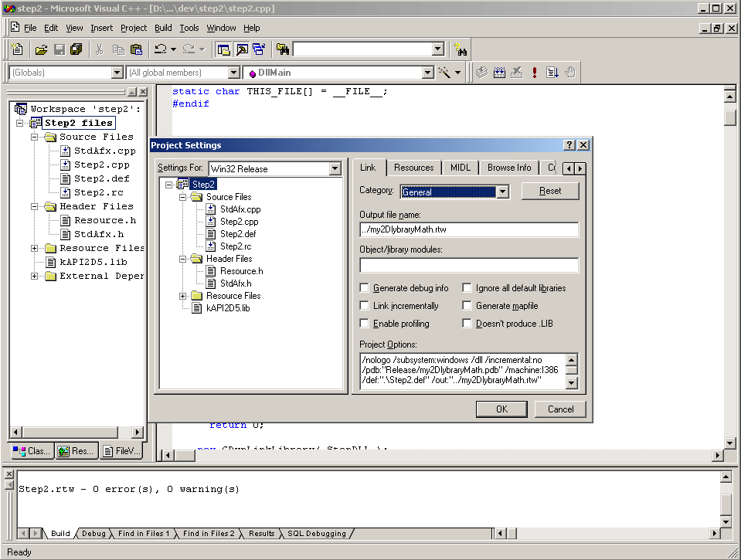This screenshot has width=741, height=560.
Task: Click the Save All toolbar icon
Action: coord(76,49)
